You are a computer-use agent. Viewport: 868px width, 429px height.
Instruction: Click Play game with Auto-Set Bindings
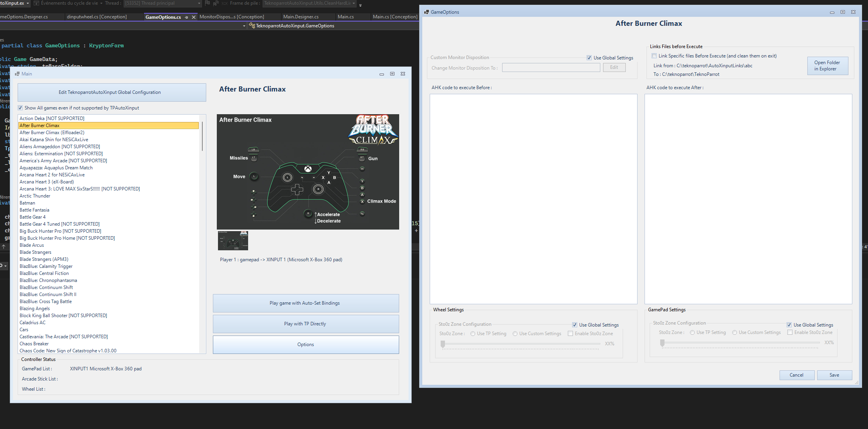click(306, 303)
